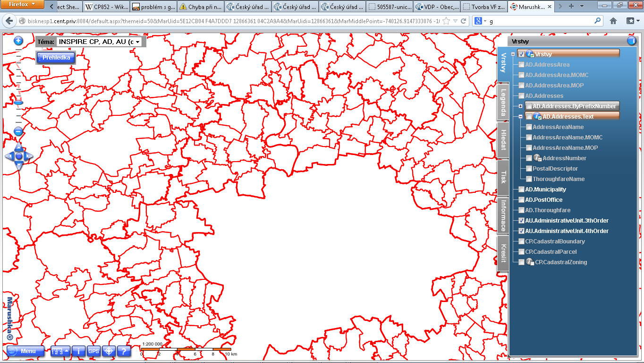Click the crosshair locate button
The image size is (644, 363).
[109, 351]
